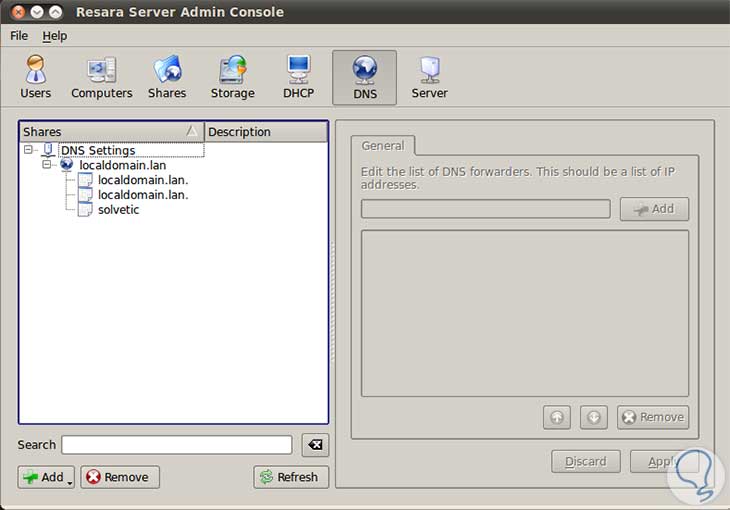730x510 pixels.
Task: Select the localdomain.lan zone item
Action: coord(122,165)
